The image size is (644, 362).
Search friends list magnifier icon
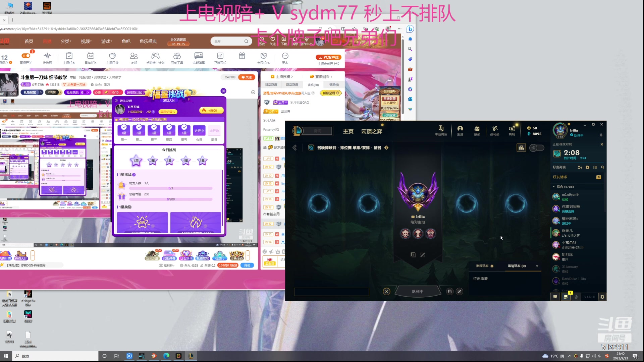[x=602, y=167]
